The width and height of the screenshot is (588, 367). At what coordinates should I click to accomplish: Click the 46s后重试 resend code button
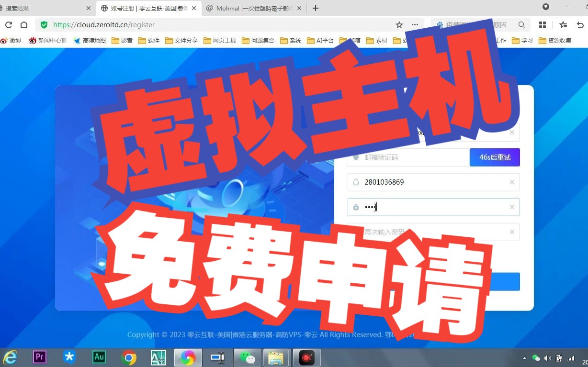point(495,157)
